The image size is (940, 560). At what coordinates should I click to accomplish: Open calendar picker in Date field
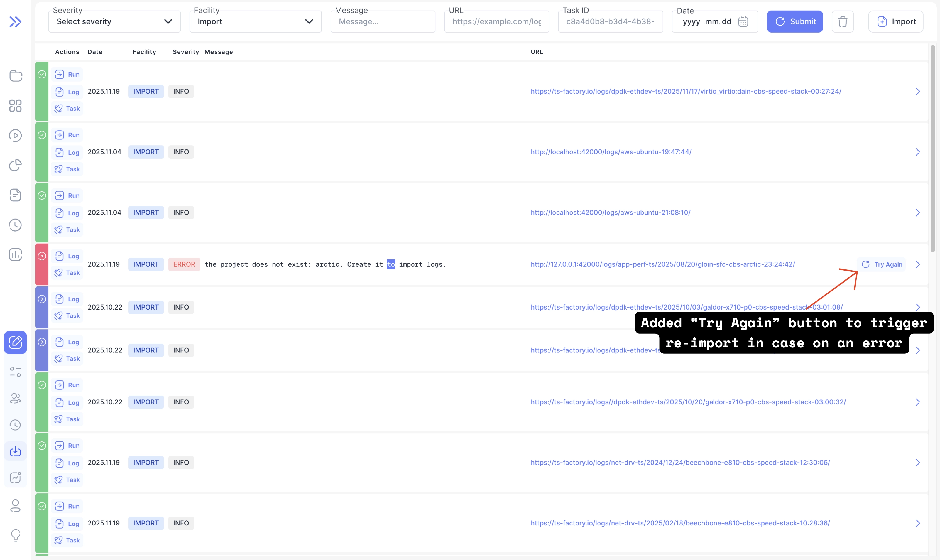point(743,21)
